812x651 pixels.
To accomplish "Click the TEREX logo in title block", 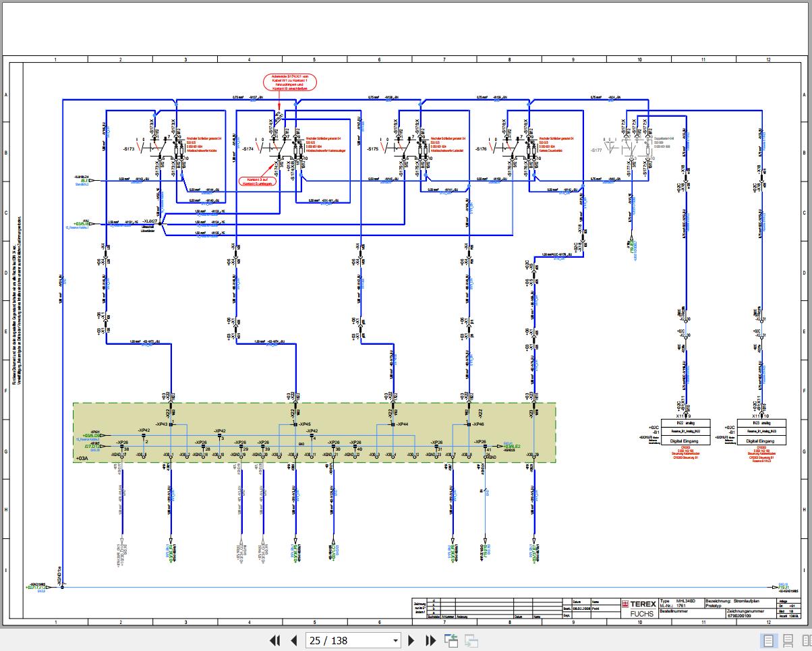I will pyautogui.click(x=638, y=604).
